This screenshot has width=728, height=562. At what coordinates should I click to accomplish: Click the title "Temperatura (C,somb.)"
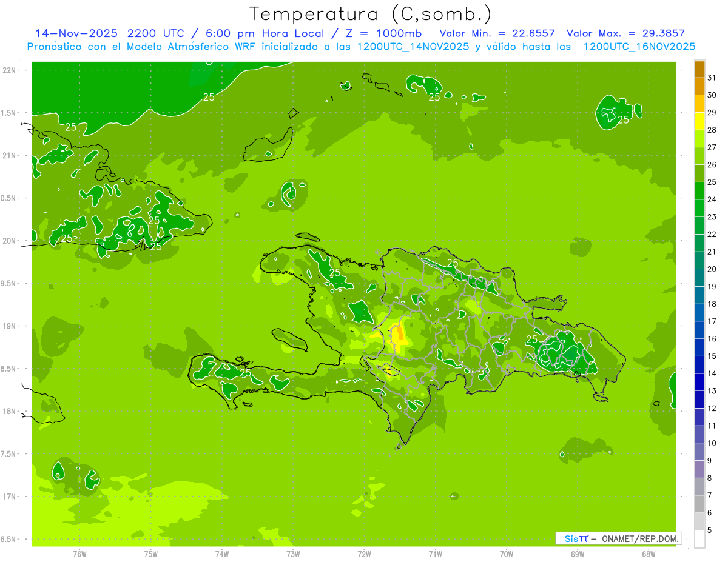(x=370, y=13)
